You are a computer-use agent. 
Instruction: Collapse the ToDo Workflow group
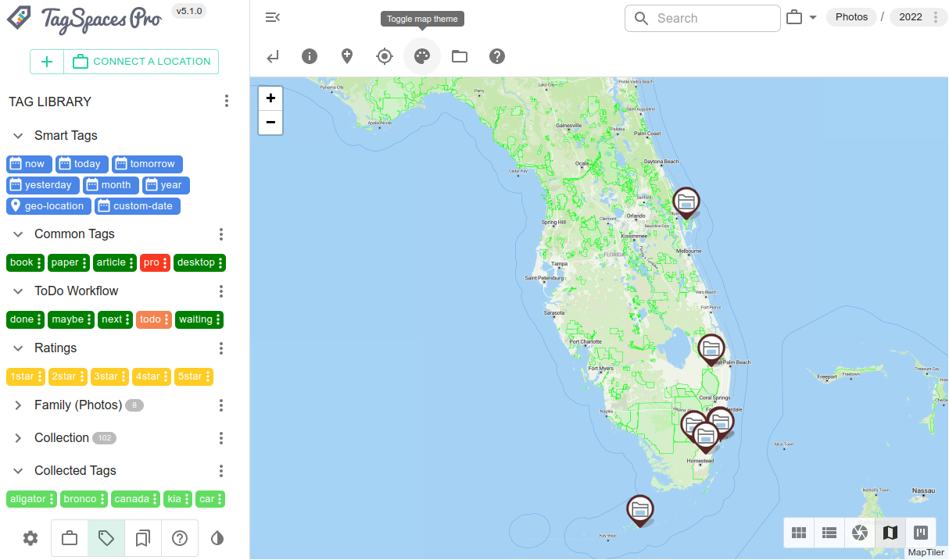(18, 291)
